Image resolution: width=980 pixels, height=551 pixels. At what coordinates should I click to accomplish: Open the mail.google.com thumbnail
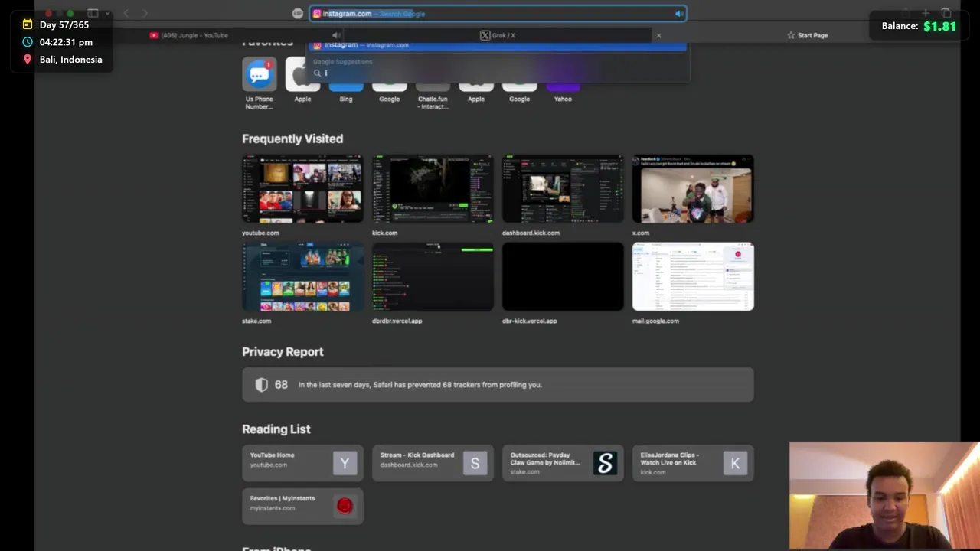pyautogui.click(x=693, y=277)
